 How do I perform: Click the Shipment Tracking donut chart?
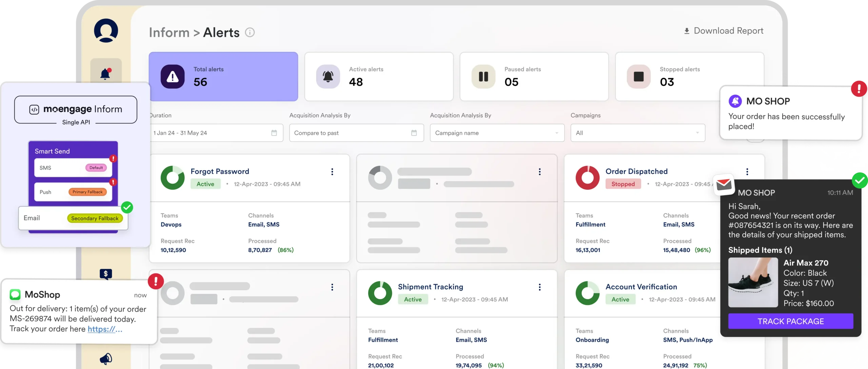coord(380,293)
